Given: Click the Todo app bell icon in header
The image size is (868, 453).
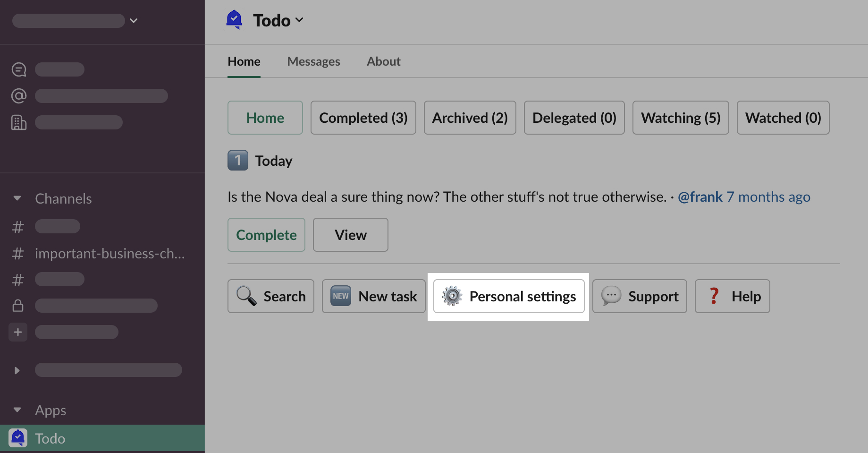Looking at the screenshot, I should point(234,20).
